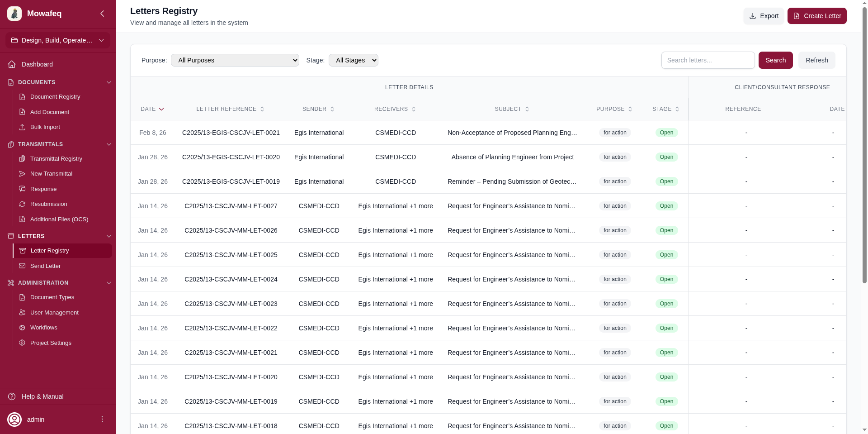The height and width of the screenshot is (434, 868).
Task: Click the Project Settings gear icon
Action: click(x=22, y=343)
